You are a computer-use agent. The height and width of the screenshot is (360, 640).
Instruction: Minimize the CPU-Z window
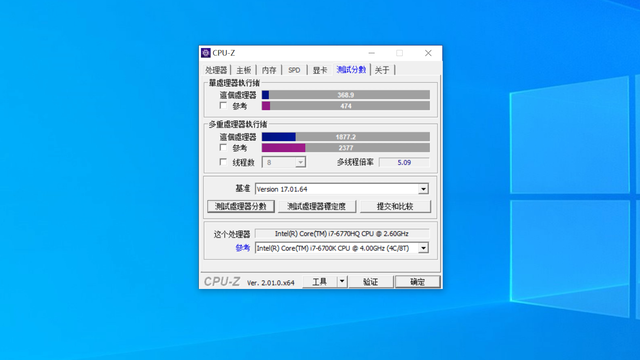(x=371, y=53)
